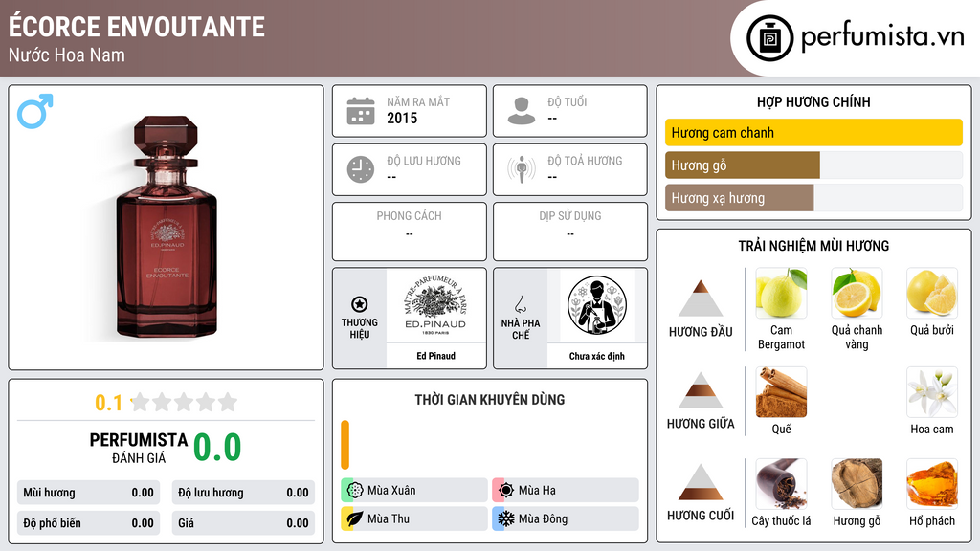The image size is (980, 551).
Task: Click the green Perfumista 0.0 score
Action: pos(217,447)
